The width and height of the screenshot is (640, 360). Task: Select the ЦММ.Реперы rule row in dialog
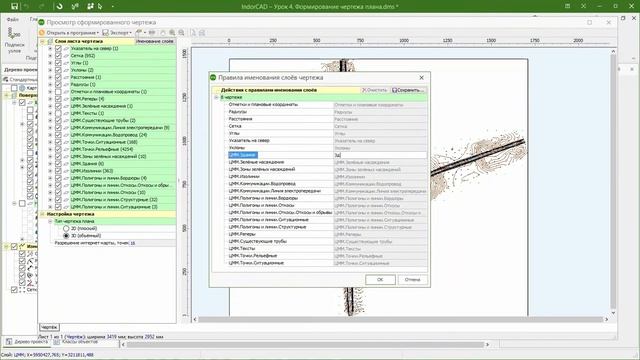point(327,234)
